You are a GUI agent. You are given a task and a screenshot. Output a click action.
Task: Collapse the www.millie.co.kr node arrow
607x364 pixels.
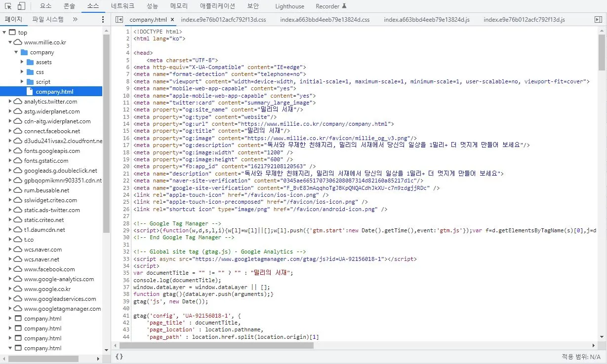pos(10,42)
